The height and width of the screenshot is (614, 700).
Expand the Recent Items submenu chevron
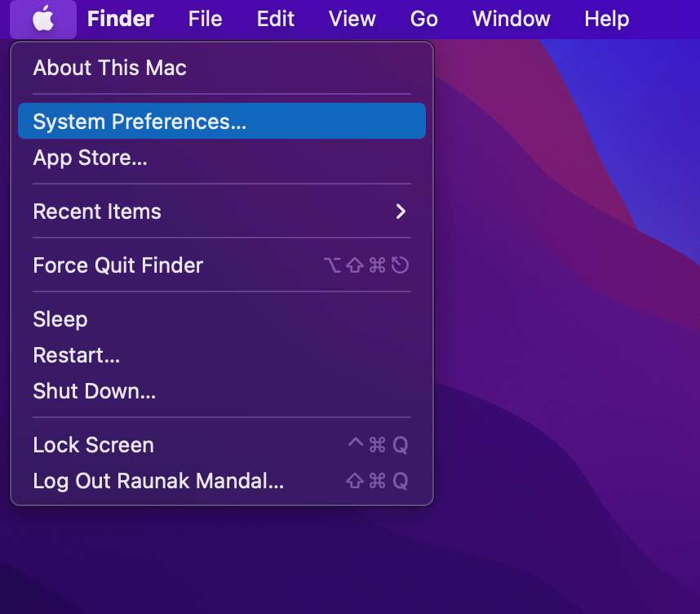click(x=401, y=211)
